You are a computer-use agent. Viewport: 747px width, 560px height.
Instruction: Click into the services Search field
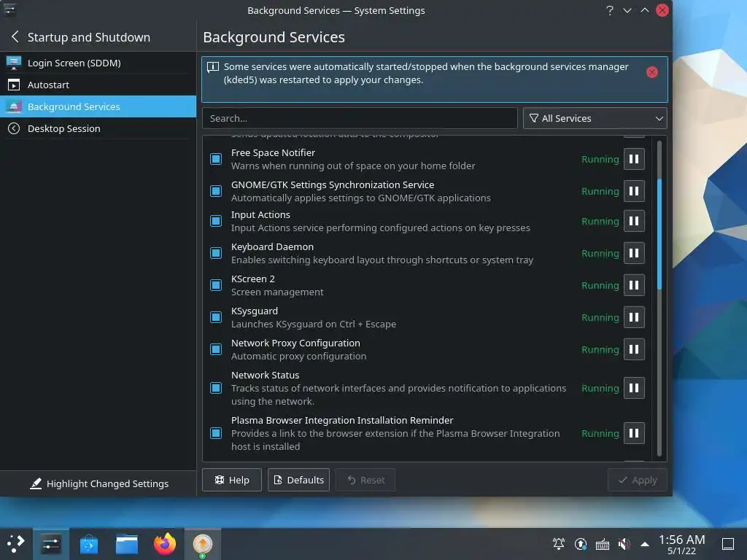click(x=360, y=118)
